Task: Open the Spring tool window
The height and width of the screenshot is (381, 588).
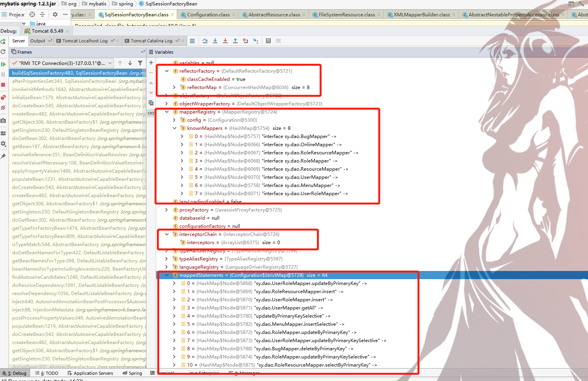Action: pos(132,373)
